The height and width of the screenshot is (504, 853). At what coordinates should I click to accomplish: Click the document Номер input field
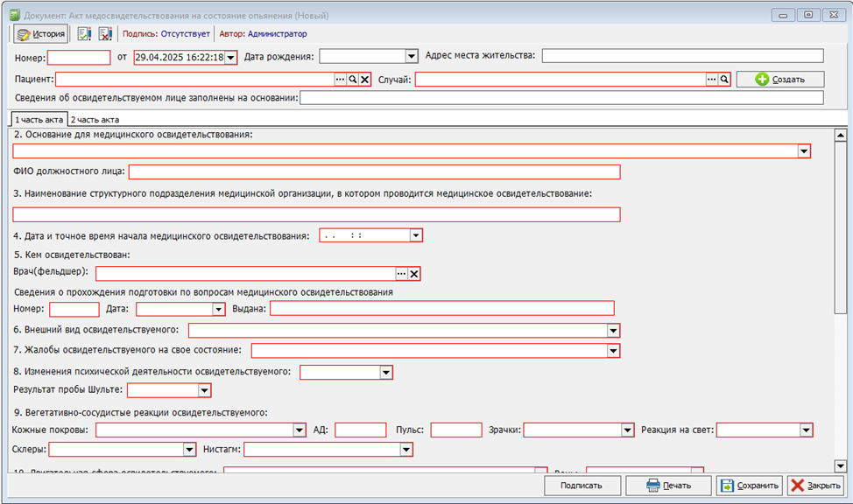tap(79, 57)
